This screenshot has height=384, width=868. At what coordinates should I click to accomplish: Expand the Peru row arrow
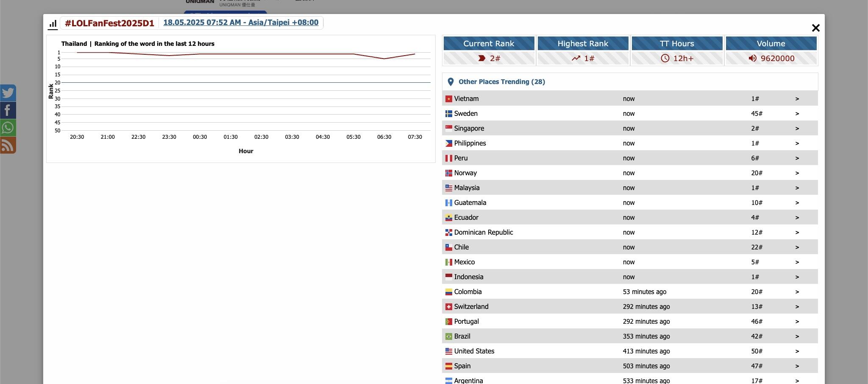[x=797, y=158]
